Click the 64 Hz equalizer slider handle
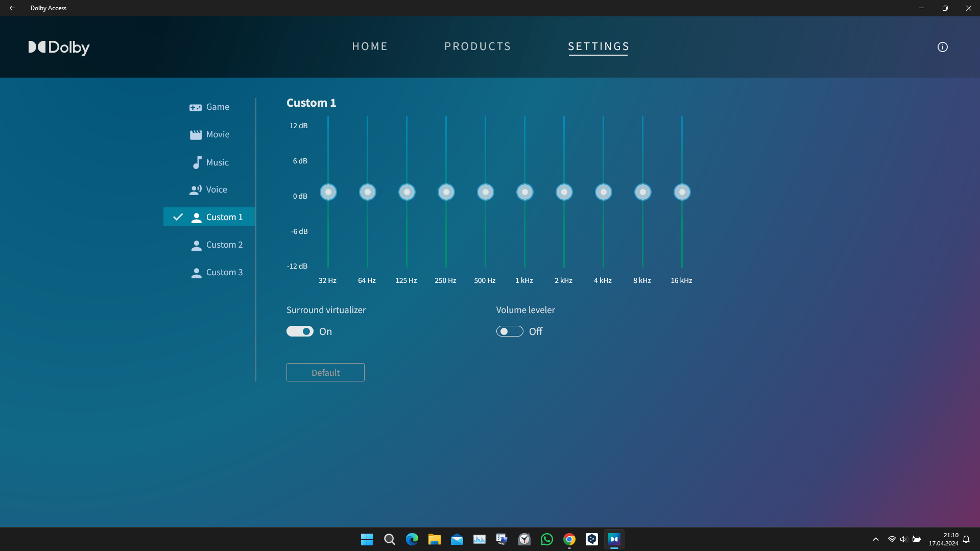980x551 pixels. [368, 192]
